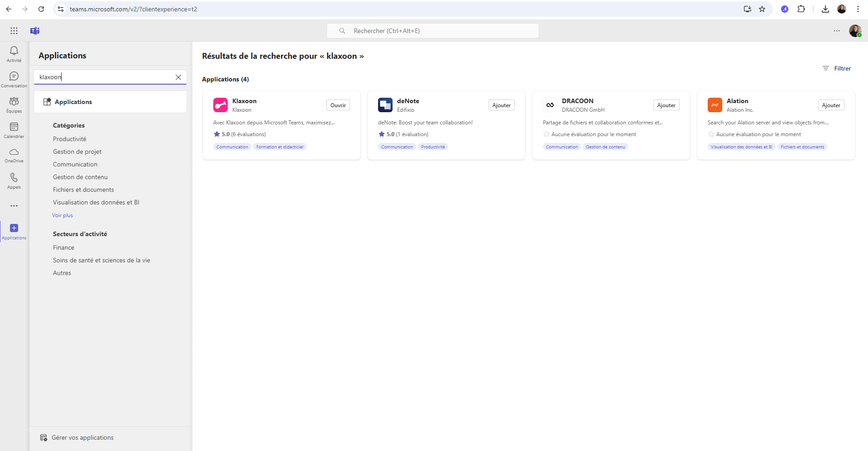Click Ajouter for the deNote app
Viewport: 868px width, 451px height.
pyautogui.click(x=501, y=105)
